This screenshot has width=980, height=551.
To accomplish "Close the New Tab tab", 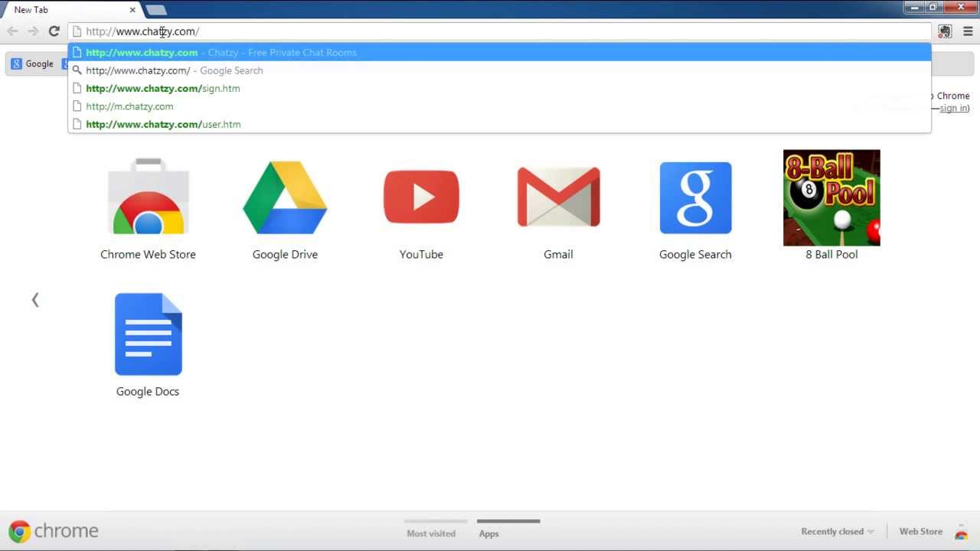I will pyautogui.click(x=132, y=10).
